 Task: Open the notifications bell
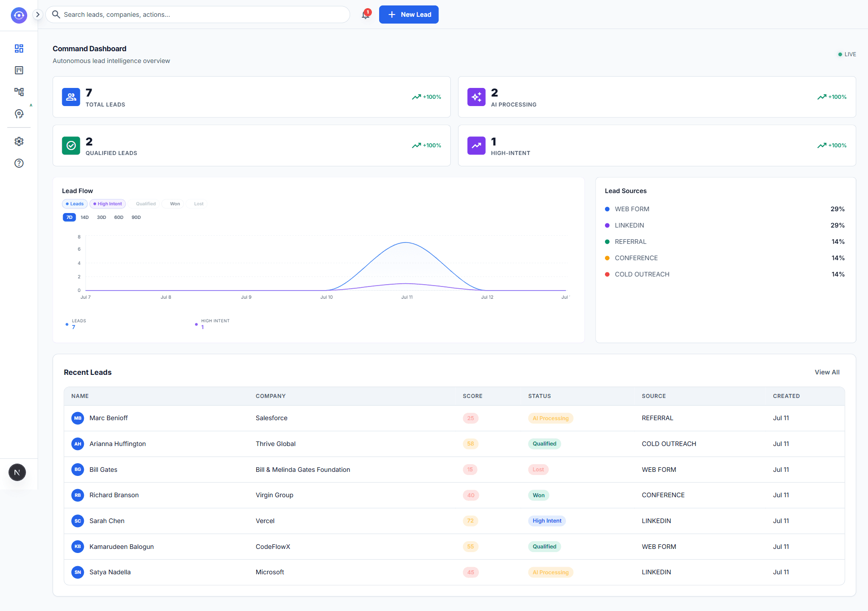tap(366, 15)
